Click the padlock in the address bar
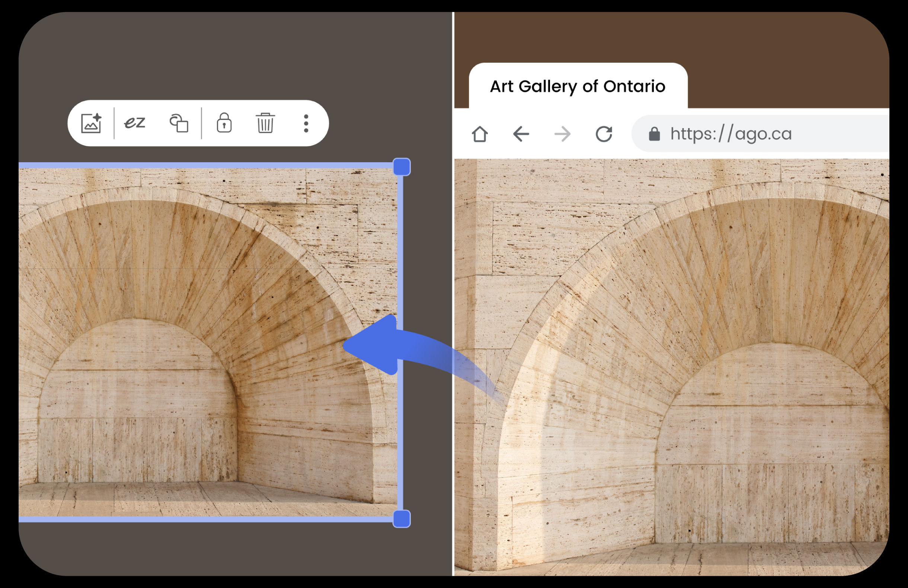The width and height of the screenshot is (908, 588). click(654, 134)
